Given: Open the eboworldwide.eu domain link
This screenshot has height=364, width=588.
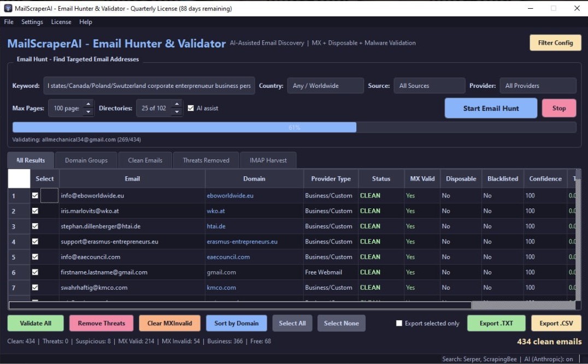Looking at the screenshot, I should pyautogui.click(x=230, y=195).
